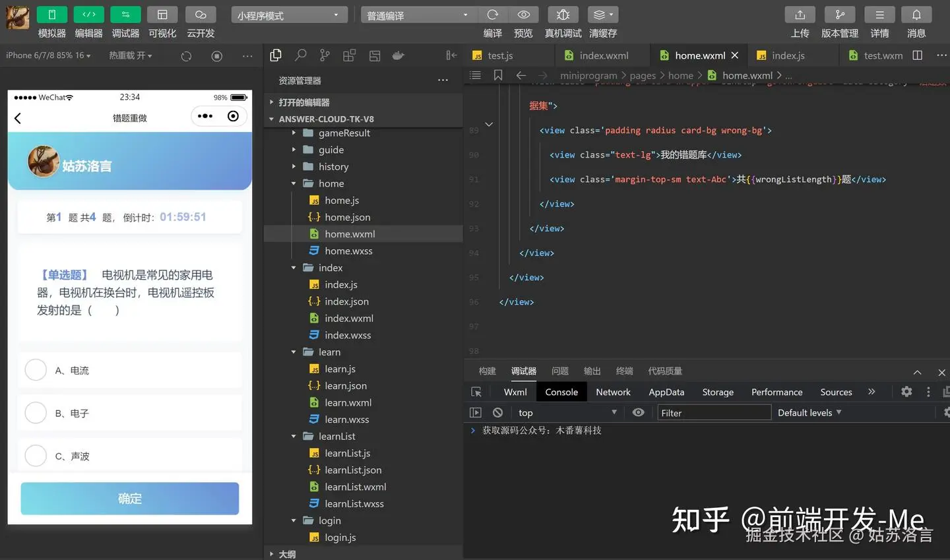Open the Network tab in debugger
The width and height of the screenshot is (950, 560).
[x=613, y=392]
